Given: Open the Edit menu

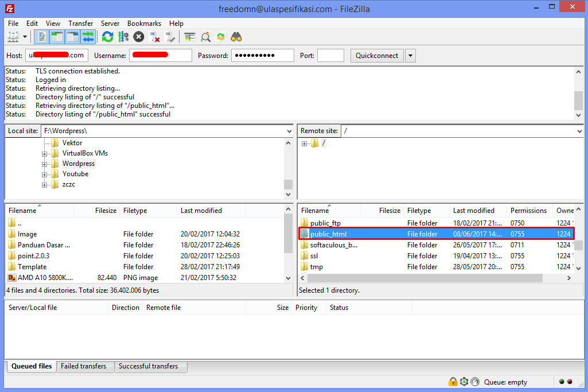Looking at the screenshot, I should click(32, 24).
